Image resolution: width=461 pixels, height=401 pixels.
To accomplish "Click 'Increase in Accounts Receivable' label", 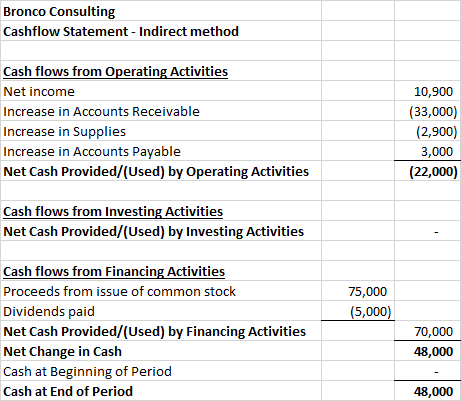I will 101,112.
